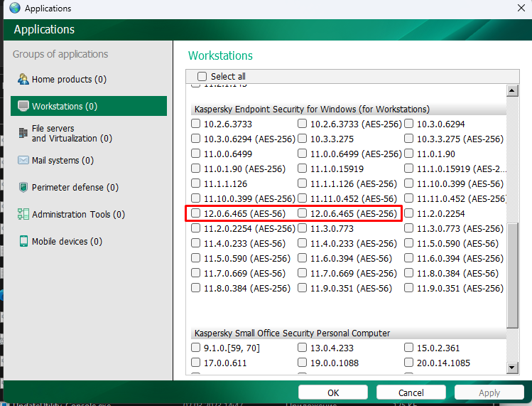The height and width of the screenshot is (406, 532).
Task: Click scrollbar up arrow in applications list
Action: [x=512, y=91]
